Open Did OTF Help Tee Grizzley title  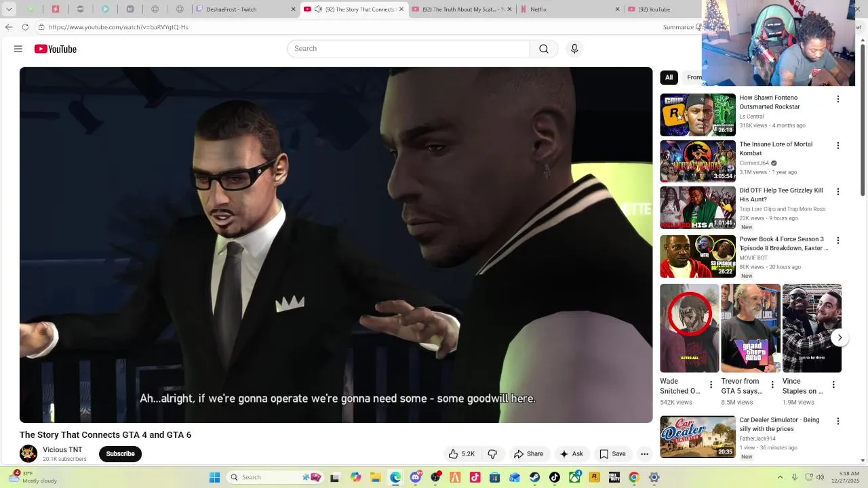[x=781, y=195]
